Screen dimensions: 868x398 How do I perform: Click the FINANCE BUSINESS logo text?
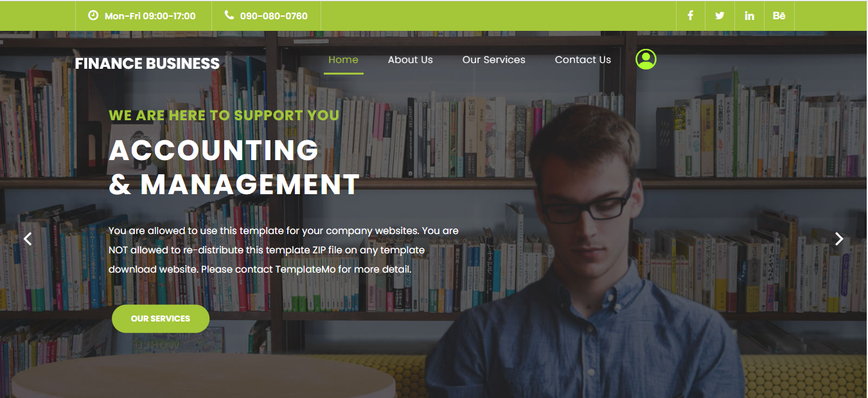point(147,64)
